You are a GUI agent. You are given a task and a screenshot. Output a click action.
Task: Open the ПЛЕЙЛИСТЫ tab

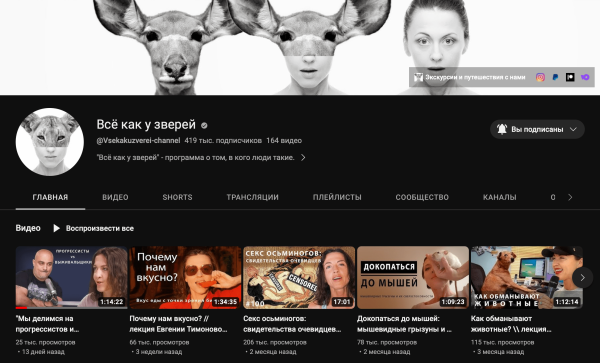click(x=337, y=197)
